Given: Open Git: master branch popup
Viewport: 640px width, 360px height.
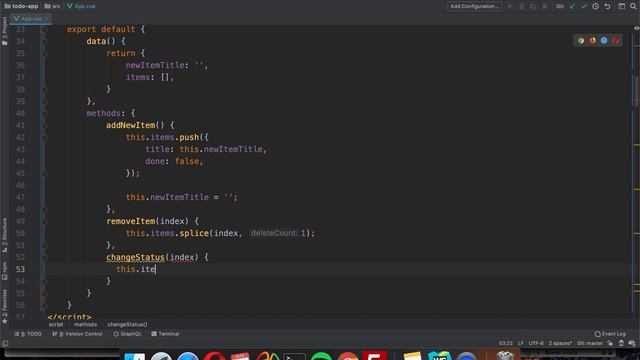Looking at the screenshot, I should (589, 343).
